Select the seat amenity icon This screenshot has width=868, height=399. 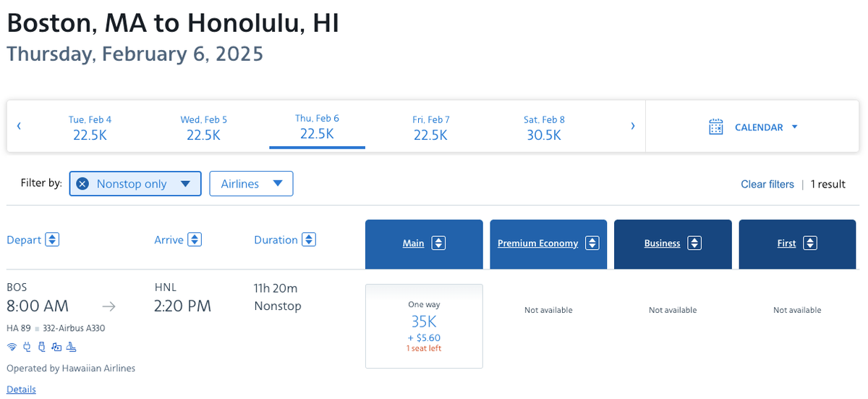71,347
